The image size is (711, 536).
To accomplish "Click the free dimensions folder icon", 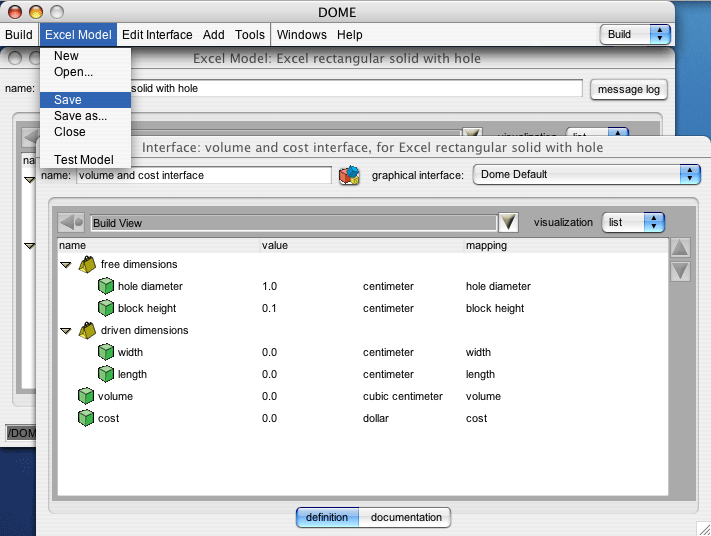I will (87, 264).
